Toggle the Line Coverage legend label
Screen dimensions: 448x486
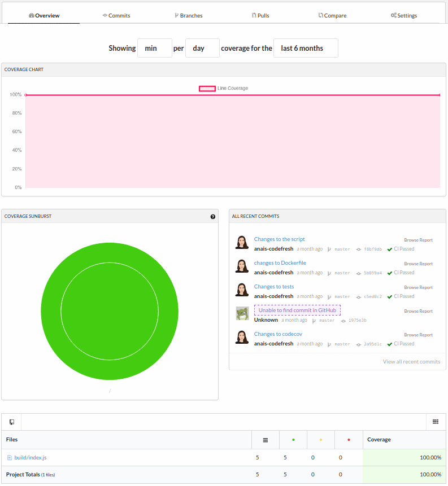point(233,89)
